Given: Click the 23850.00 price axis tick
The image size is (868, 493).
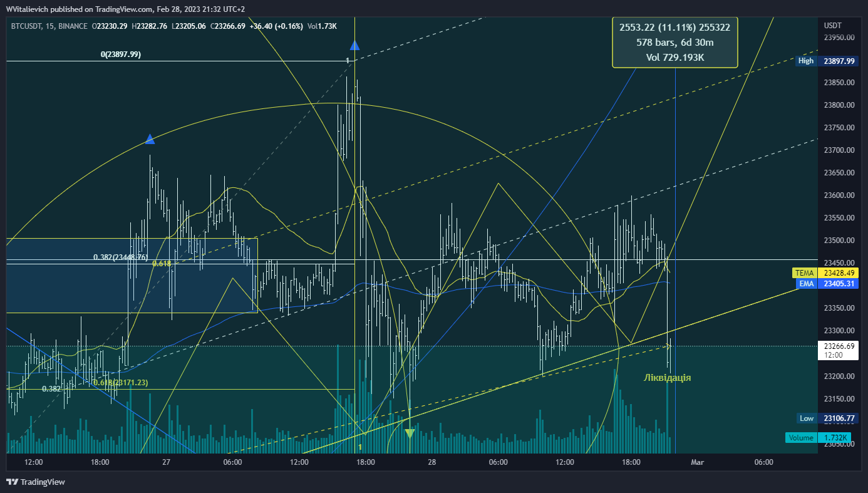Looking at the screenshot, I should point(839,83).
